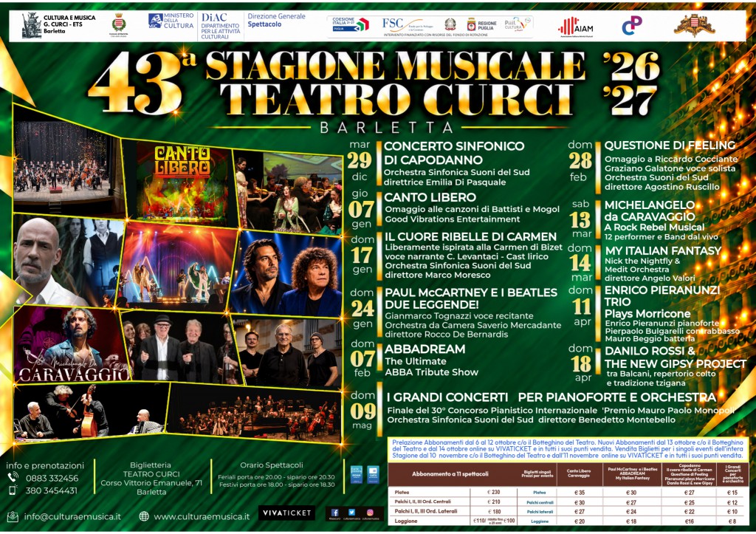Click the Danilo Rossi & The New Gipsy Project title

[675, 357]
